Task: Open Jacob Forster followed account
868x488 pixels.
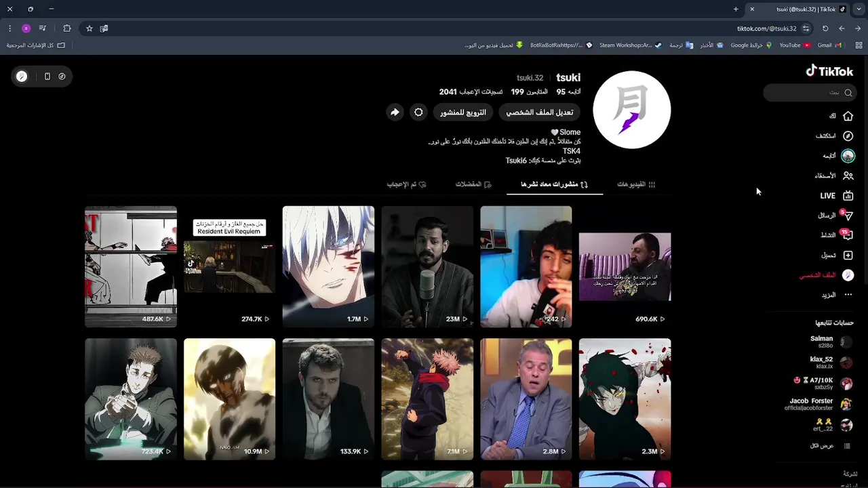Action: [x=818, y=404]
